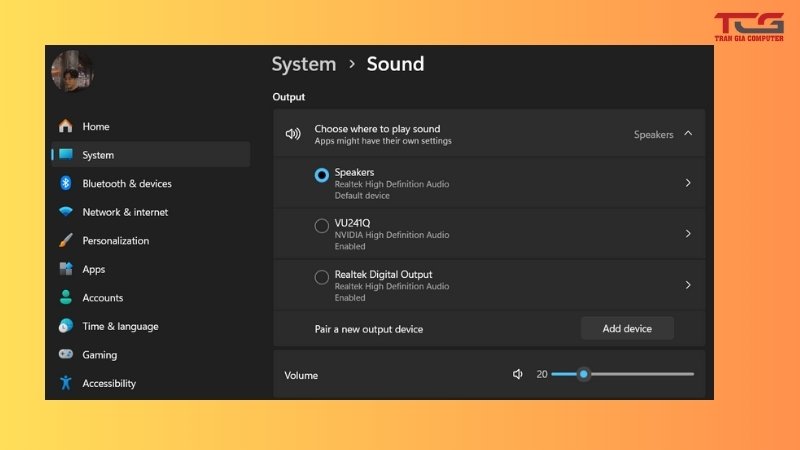This screenshot has width=800, height=450.
Task: Click the Accounts person icon
Action: [x=66, y=298]
